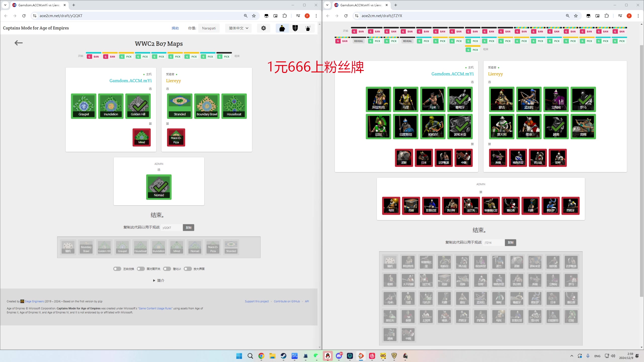This screenshot has height=362, width=644.
Task: Click the 阿兹特克 civilization pick tile
Action: (378, 99)
